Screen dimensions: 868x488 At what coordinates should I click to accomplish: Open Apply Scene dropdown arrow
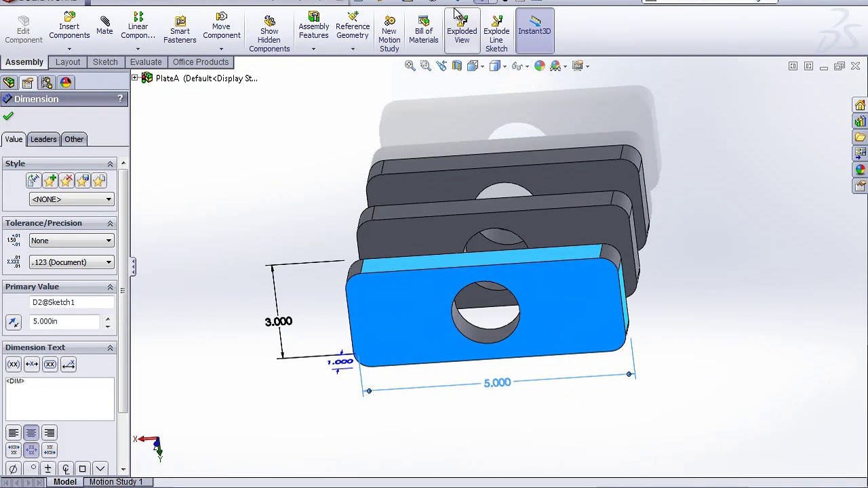565,66
